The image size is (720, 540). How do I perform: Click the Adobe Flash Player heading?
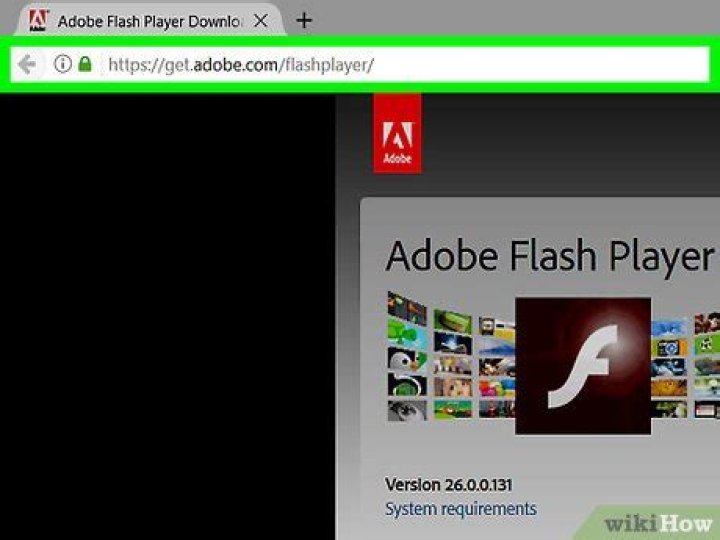coord(550,256)
